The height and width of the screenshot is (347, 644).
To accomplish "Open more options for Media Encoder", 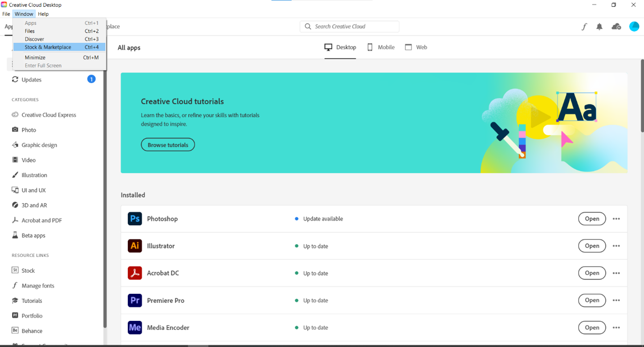I will [x=616, y=327].
